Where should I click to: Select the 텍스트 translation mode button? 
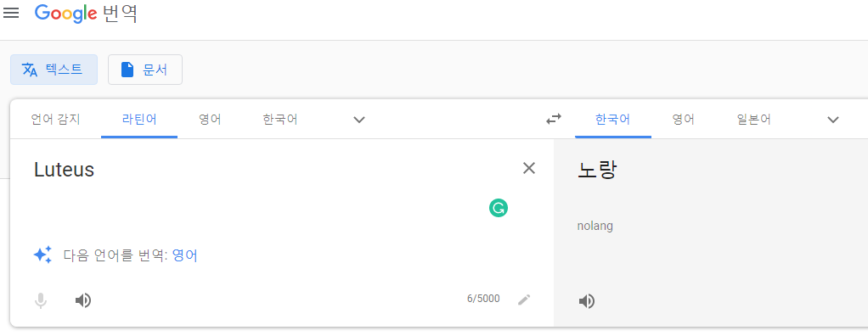tap(54, 70)
